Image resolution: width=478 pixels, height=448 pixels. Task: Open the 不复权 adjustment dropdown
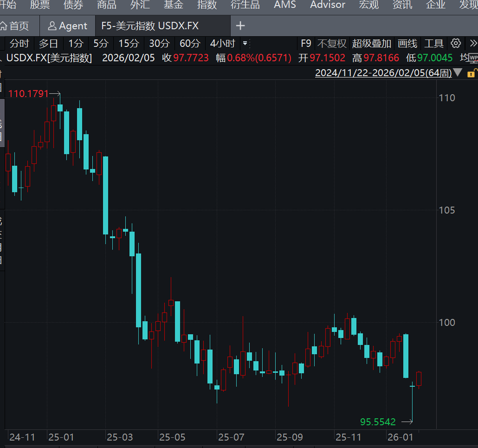tap(332, 44)
